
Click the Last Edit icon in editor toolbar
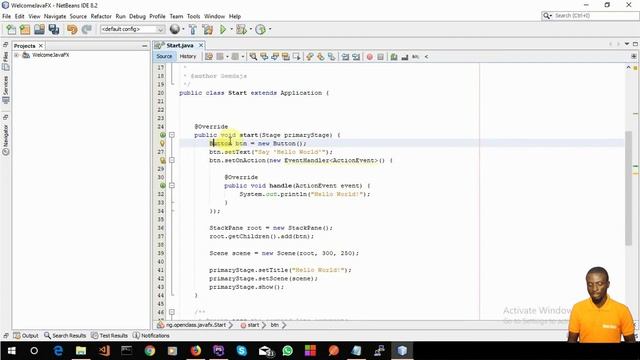[x=209, y=57]
